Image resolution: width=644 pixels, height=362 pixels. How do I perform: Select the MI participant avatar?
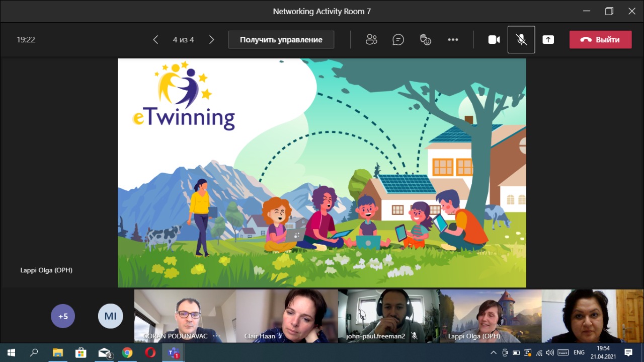click(x=110, y=316)
